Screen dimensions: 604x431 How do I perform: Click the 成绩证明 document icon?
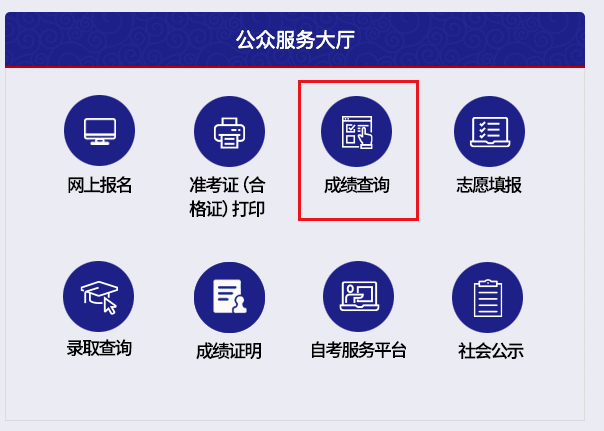point(229,297)
